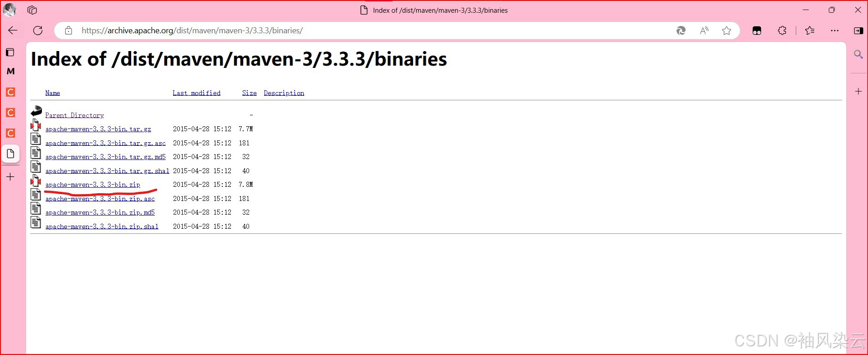
Task: Click the Edge Copilot swirl icon in address bar
Action: click(681, 31)
